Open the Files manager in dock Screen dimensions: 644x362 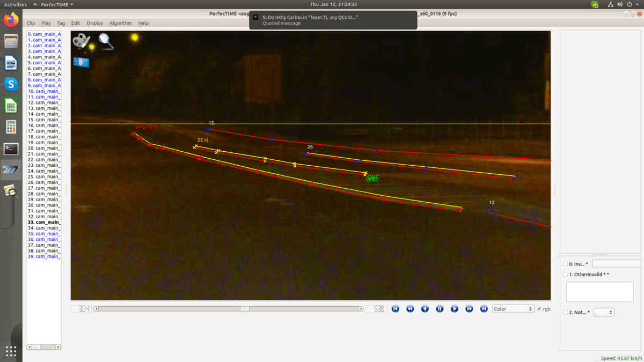(x=11, y=42)
